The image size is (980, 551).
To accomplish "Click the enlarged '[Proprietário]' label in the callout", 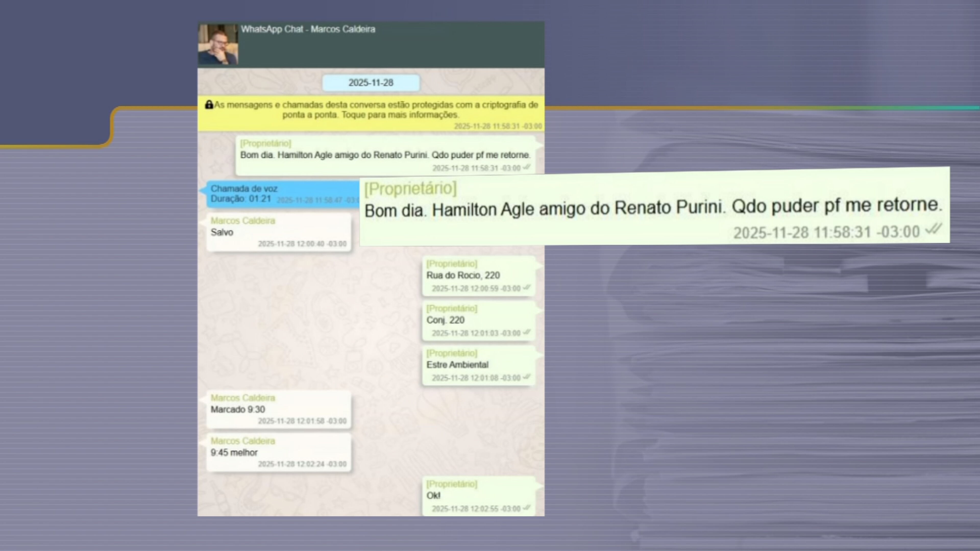I will [x=410, y=188].
